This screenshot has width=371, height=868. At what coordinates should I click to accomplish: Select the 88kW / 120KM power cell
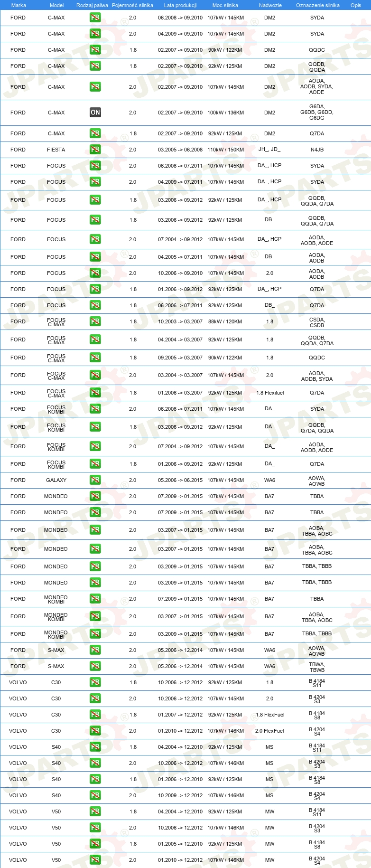click(x=226, y=321)
